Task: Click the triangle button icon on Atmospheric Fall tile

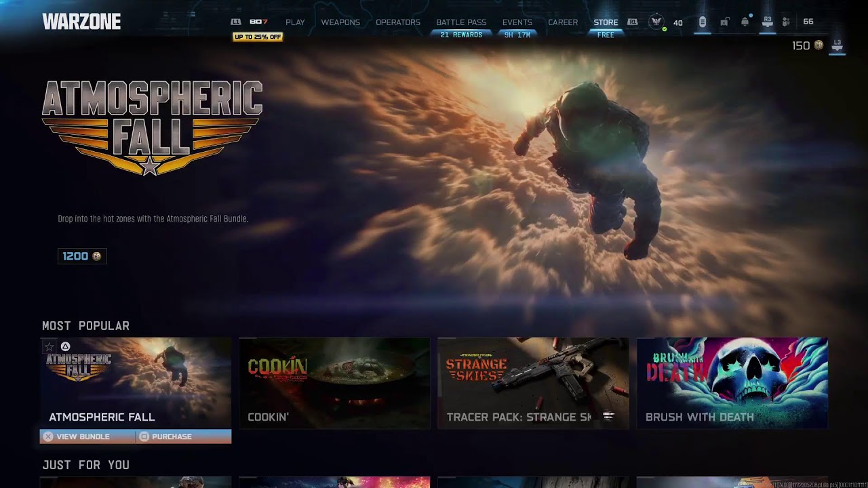Action: coord(66,346)
